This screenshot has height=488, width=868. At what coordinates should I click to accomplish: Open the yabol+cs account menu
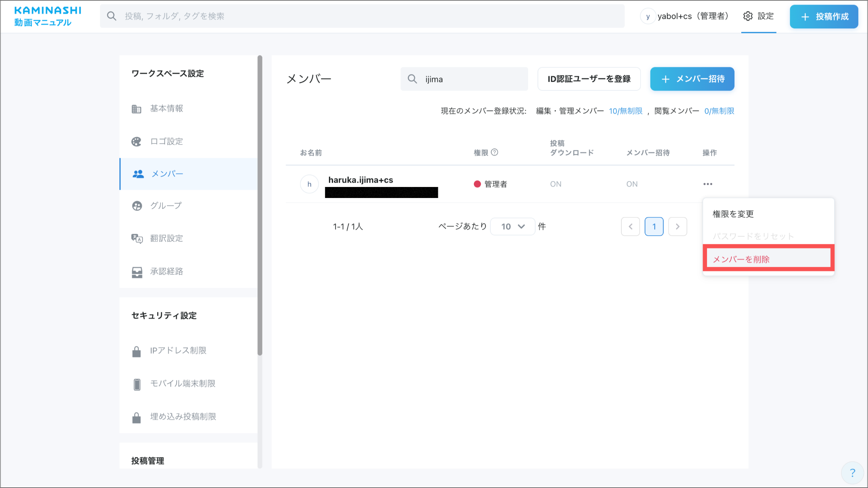coord(684,16)
